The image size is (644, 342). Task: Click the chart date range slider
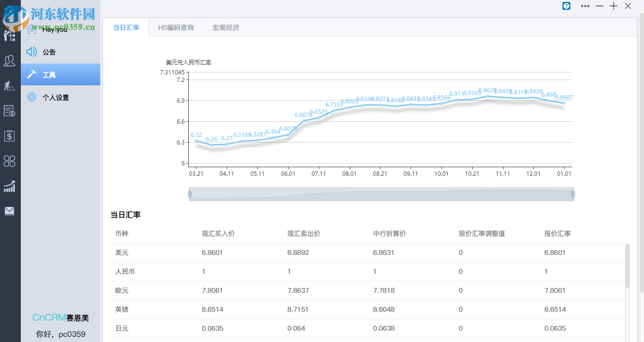(x=381, y=194)
